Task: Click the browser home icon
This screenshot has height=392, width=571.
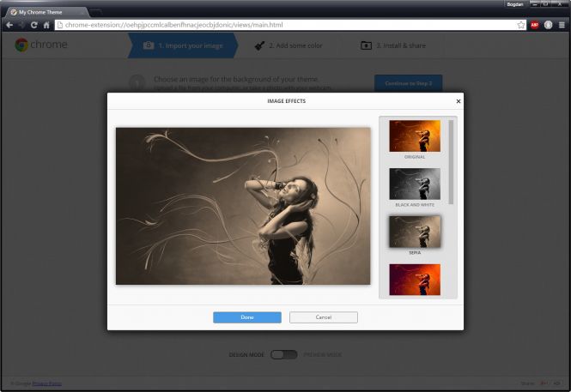Action: [46, 25]
